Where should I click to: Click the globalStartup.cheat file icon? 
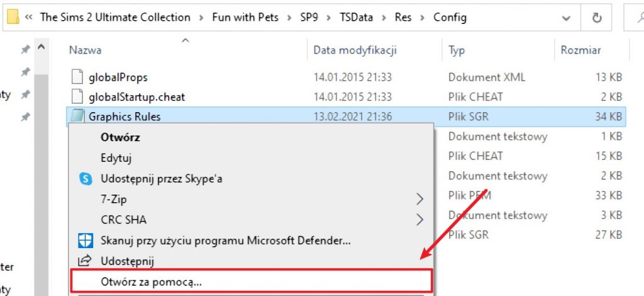(77, 96)
